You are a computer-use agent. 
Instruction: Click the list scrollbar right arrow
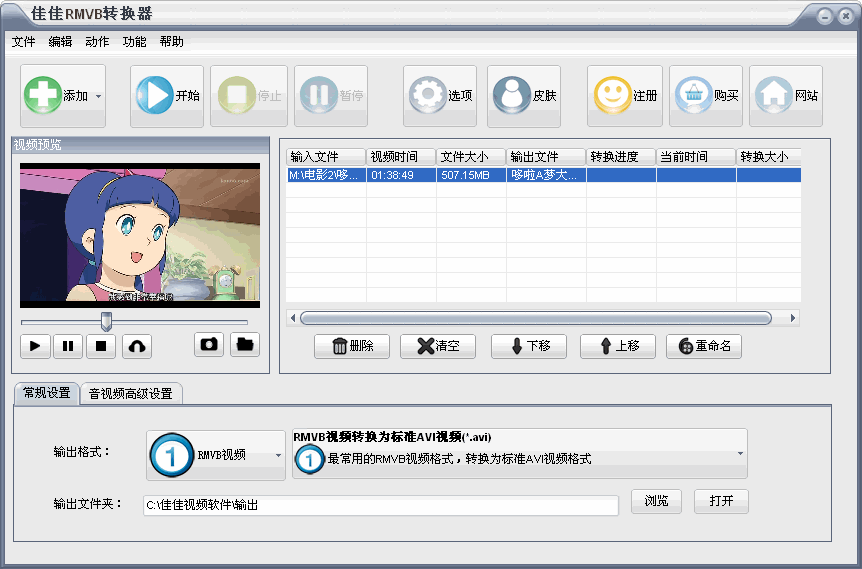click(793, 318)
